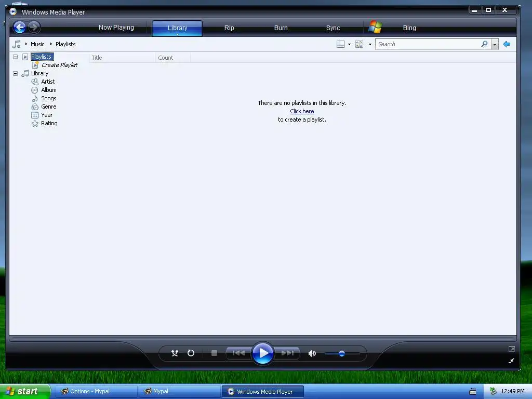
Task: Adjust the volume slider
Action: (x=342, y=353)
